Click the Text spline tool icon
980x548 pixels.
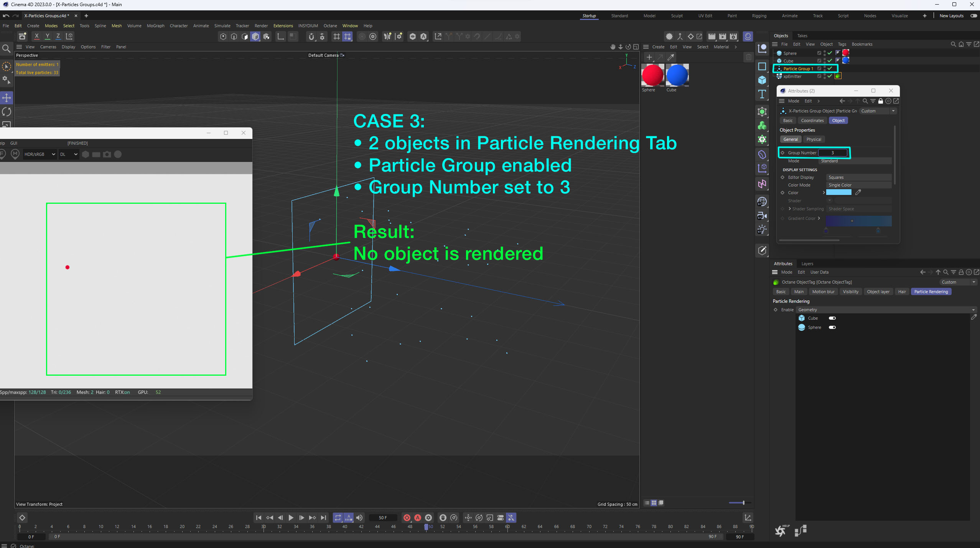[762, 94]
